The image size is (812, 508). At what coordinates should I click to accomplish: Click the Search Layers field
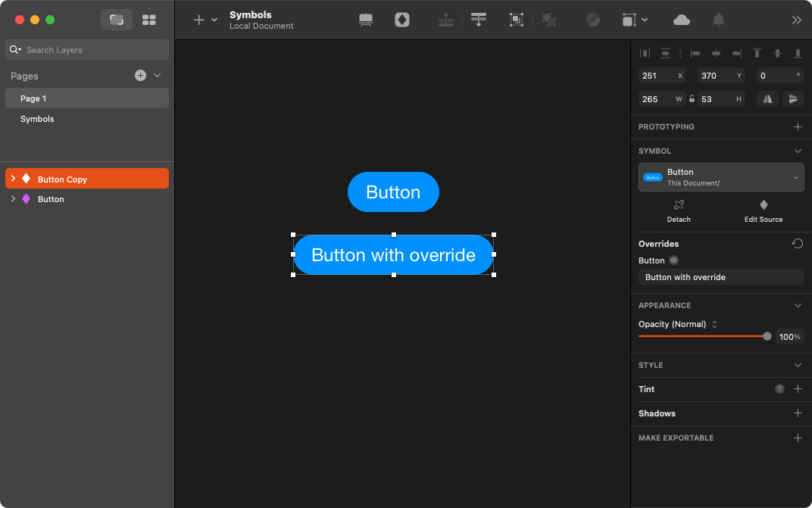point(87,50)
